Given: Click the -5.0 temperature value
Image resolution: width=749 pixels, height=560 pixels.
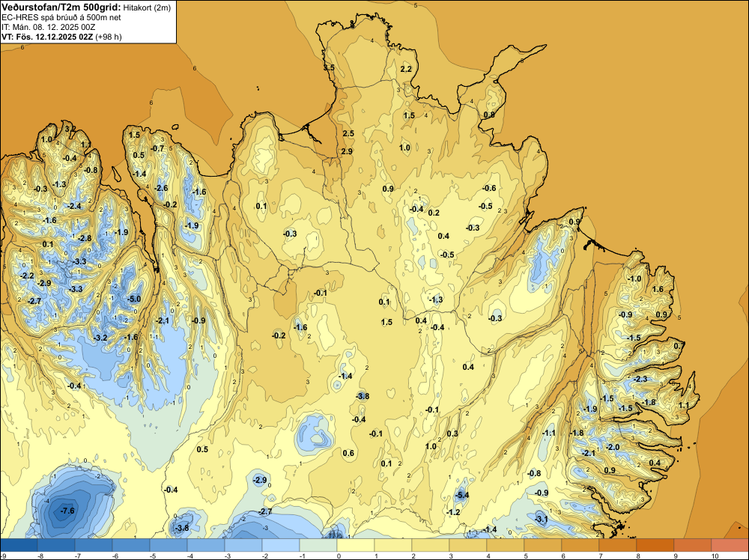Looking at the screenshot, I should click(134, 299).
